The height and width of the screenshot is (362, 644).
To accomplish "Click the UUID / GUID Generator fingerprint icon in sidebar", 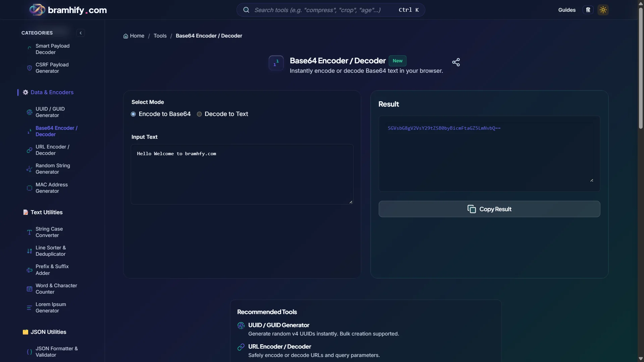I will pos(30,112).
